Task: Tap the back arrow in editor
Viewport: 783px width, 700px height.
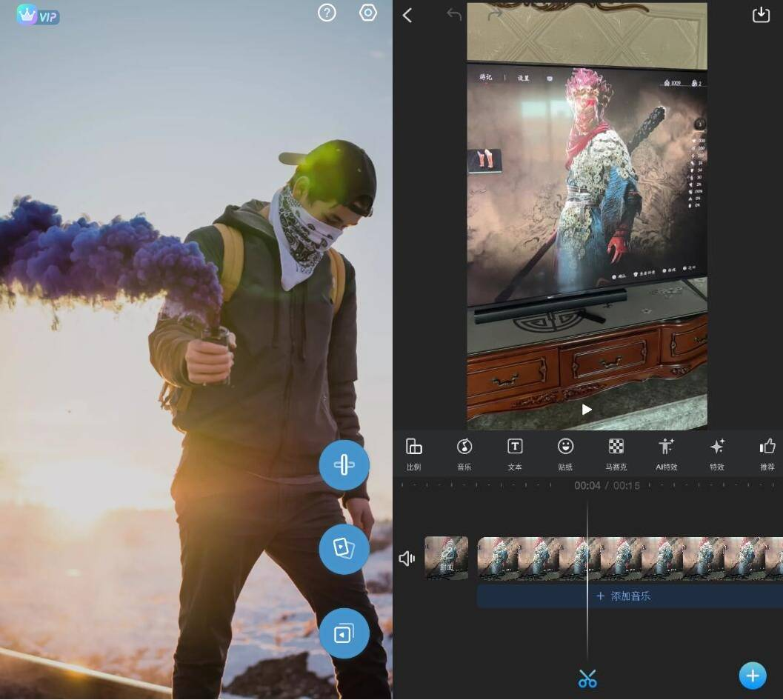Action: coord(407,16)
